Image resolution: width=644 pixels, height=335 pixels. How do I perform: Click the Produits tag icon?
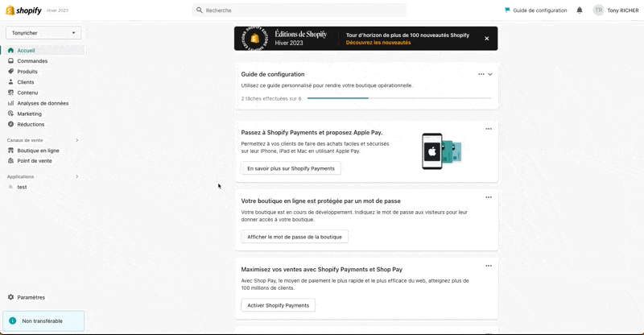click(x=10, y=72)
